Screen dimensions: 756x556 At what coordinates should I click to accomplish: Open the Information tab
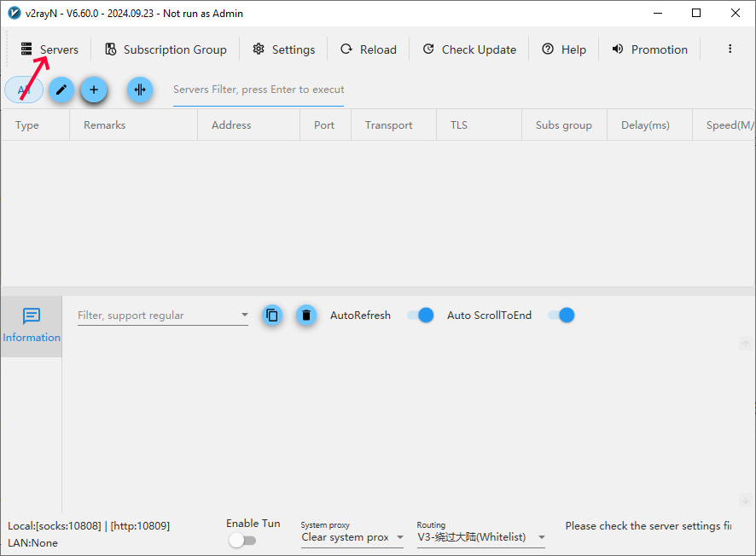pos(32,326)
